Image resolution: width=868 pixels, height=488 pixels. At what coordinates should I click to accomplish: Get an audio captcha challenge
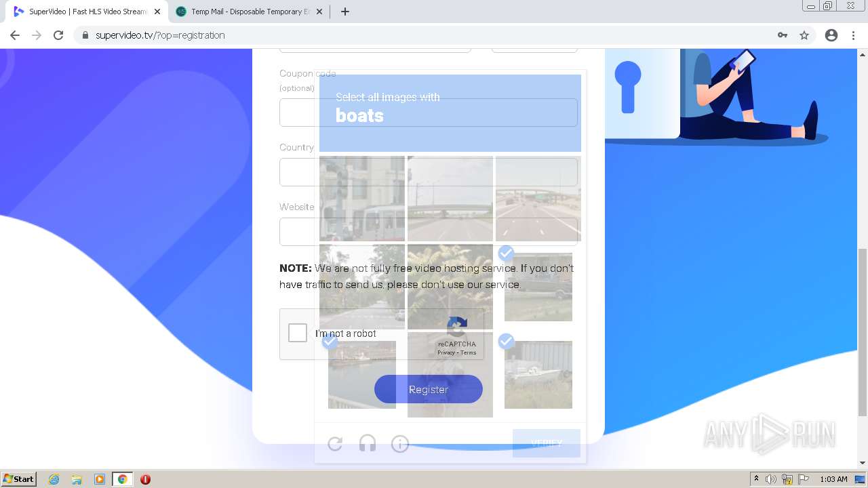(x=368, y=444)
